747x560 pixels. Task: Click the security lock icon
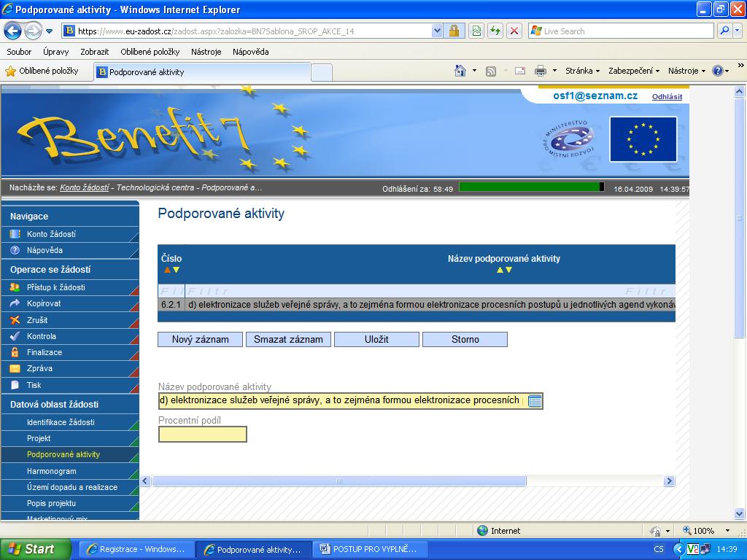click(x=454, y=31)
